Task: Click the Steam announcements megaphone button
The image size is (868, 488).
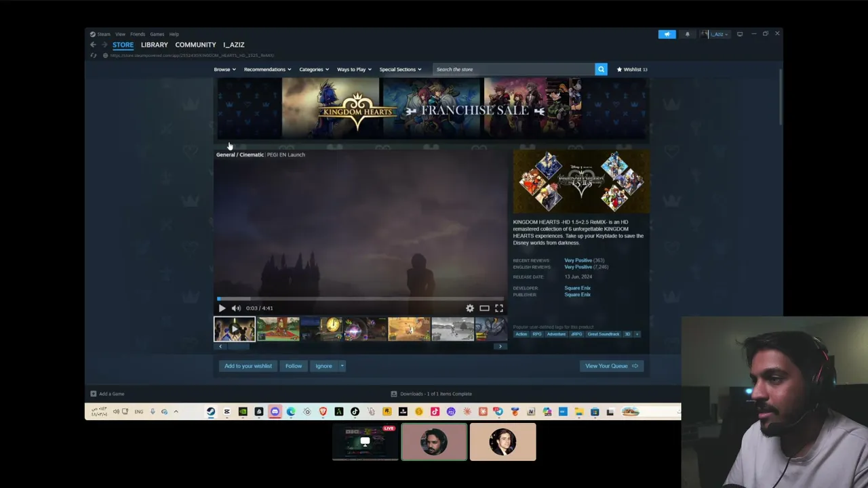Action: click(667, 34)
